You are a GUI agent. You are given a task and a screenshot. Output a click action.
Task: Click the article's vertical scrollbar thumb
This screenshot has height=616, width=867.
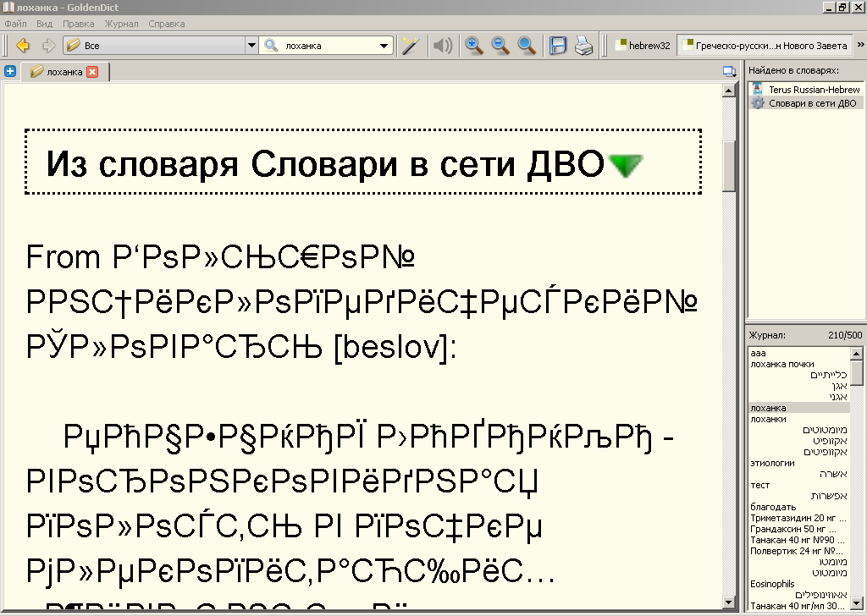pyautogui.click(x=729, y=167)
